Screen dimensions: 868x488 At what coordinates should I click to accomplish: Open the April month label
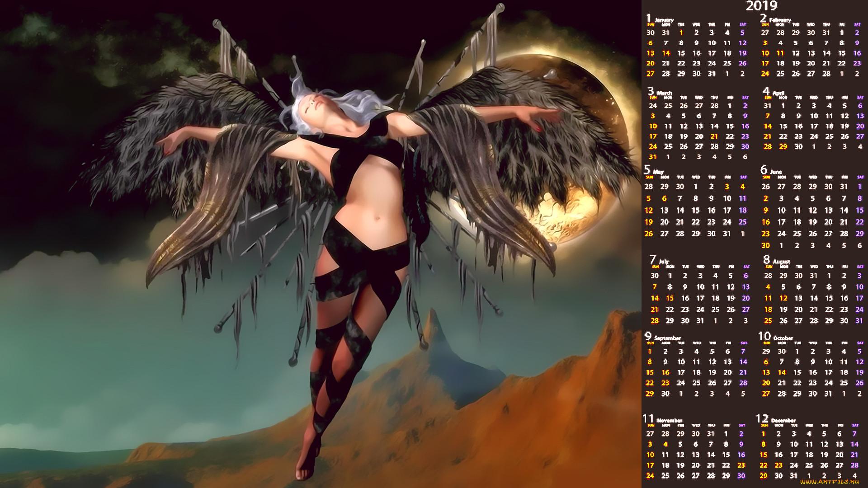point(778,93)
